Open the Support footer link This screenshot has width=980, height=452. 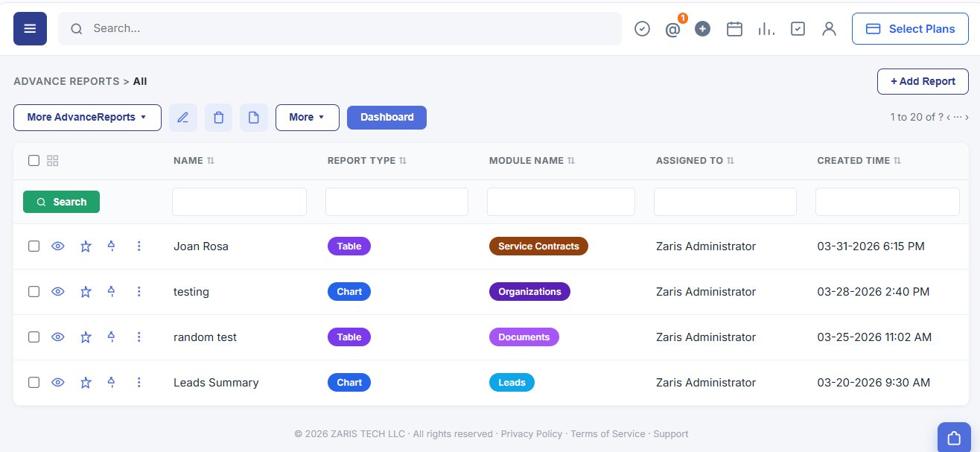pos(670,433)
